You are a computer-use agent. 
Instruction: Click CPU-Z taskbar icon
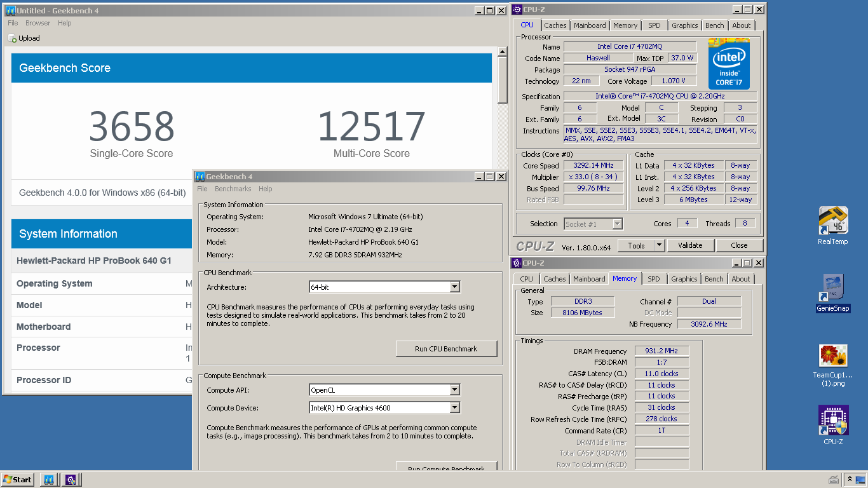tap(71, 480)
